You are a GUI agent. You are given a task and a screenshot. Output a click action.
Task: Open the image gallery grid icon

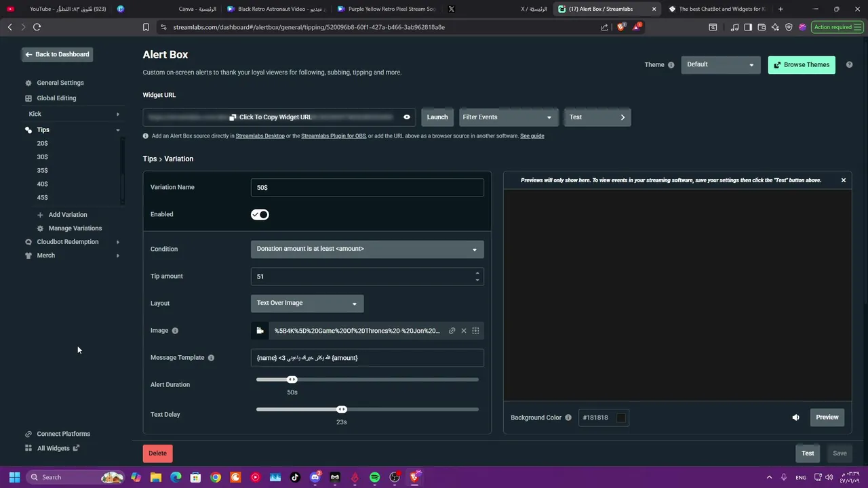[475, 331]
